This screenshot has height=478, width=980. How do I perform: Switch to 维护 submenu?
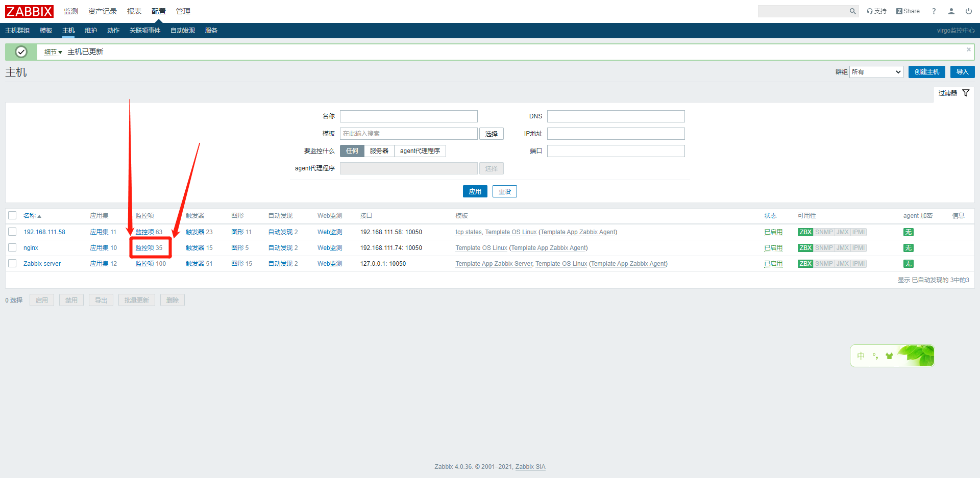pyautogui.click(x=91, y=31)
